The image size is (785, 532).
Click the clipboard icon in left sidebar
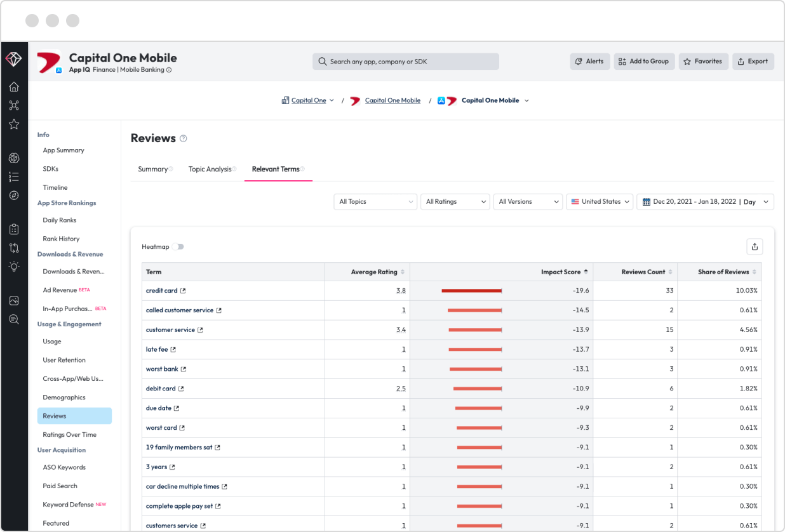pos(14,229)
